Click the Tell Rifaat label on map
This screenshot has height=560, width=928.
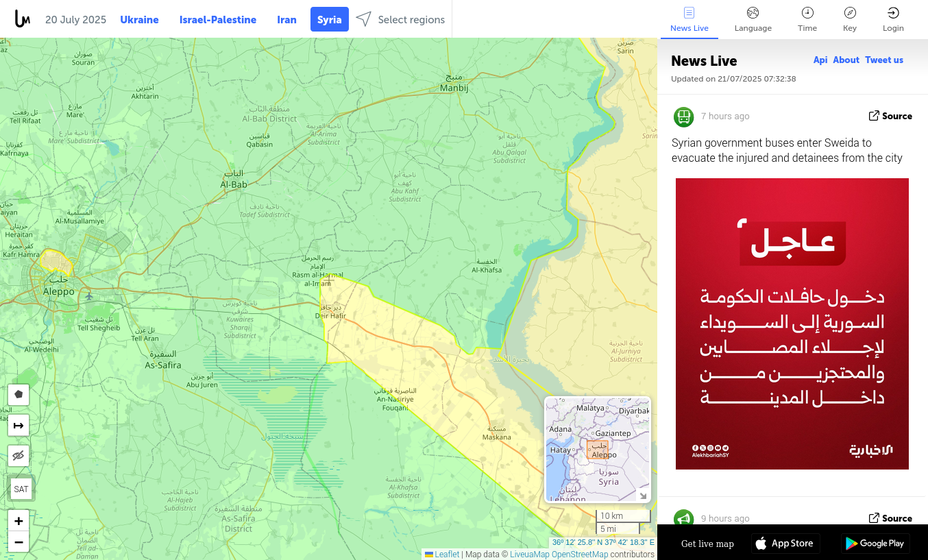tap(24, 117)
